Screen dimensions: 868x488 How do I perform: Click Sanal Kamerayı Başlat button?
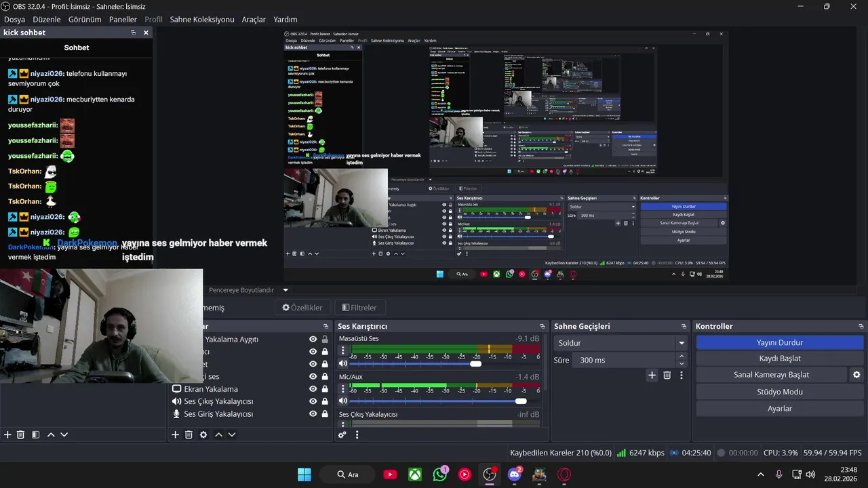[771, 375]
